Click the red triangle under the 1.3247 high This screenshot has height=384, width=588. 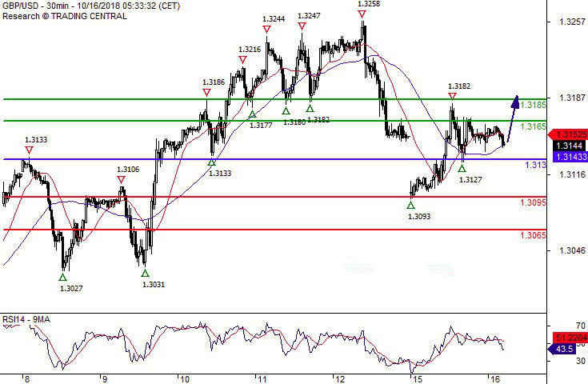302,26
